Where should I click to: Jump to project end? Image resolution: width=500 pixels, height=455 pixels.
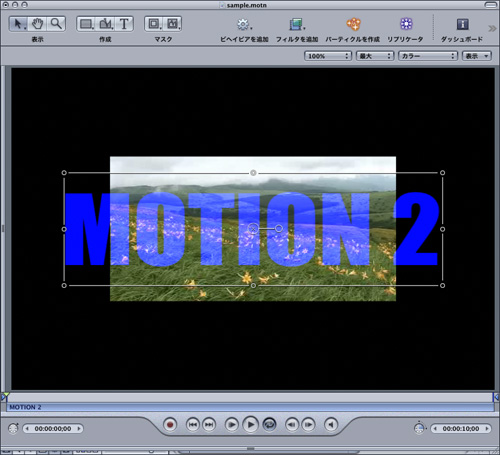click(x=209, y=425)
